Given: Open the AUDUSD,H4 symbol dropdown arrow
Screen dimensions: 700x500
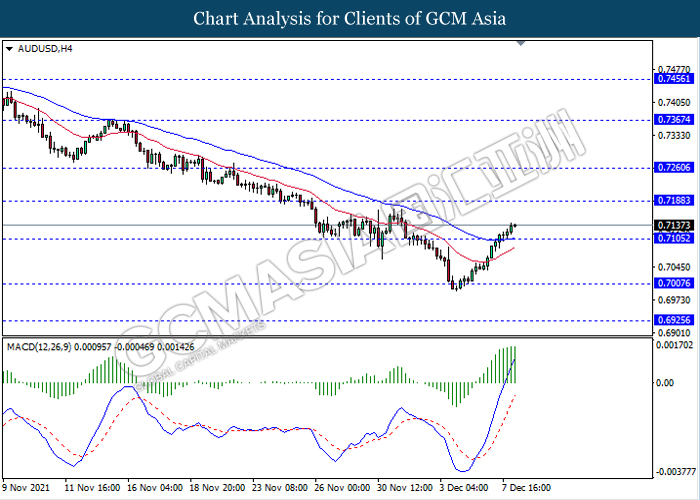Looking at the screenshot, I should pyautogui.click(x=9, y=49).
